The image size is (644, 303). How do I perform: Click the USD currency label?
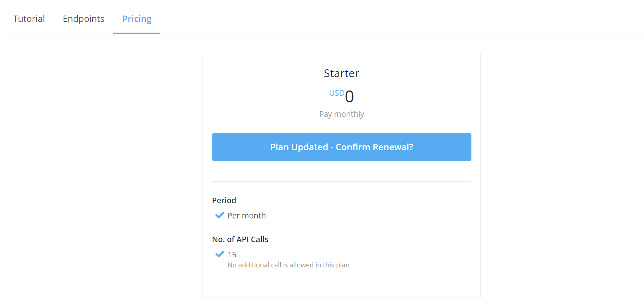point(337,93)
